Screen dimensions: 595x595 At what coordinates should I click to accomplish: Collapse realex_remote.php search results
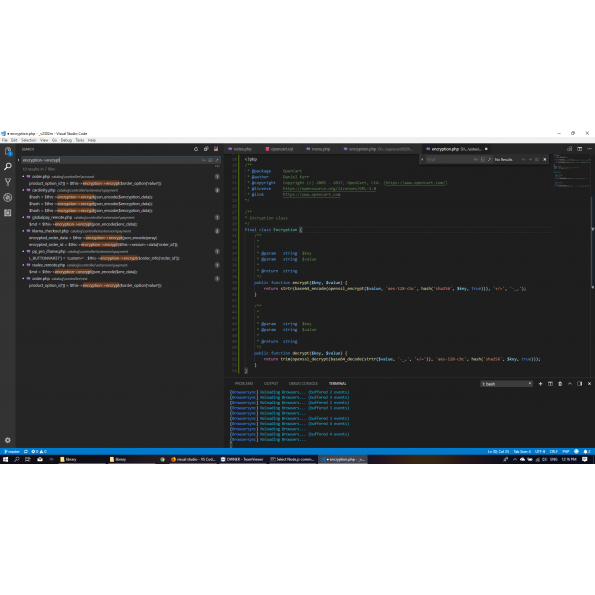tap(23, 265)
